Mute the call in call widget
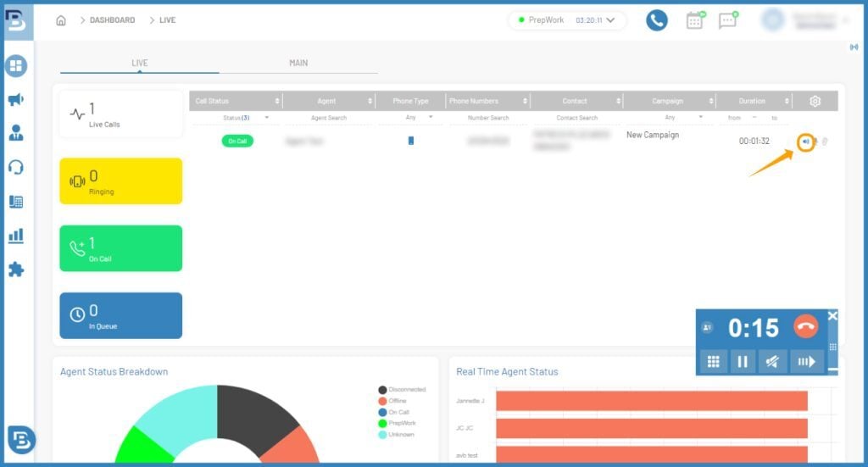Viewport: 868px width, 467px height. click(772, 362)
